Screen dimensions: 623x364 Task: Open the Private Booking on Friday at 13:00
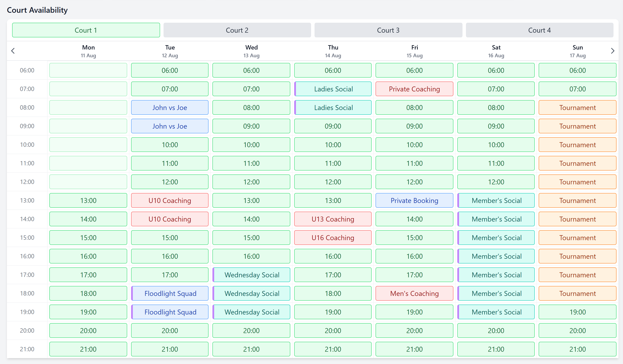click(x=414, y=200)
